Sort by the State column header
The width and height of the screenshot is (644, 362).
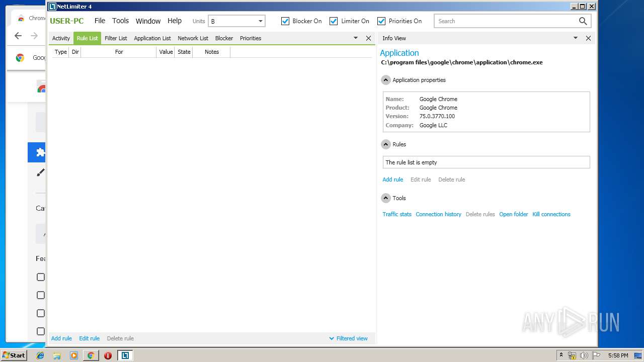point(184,52)
